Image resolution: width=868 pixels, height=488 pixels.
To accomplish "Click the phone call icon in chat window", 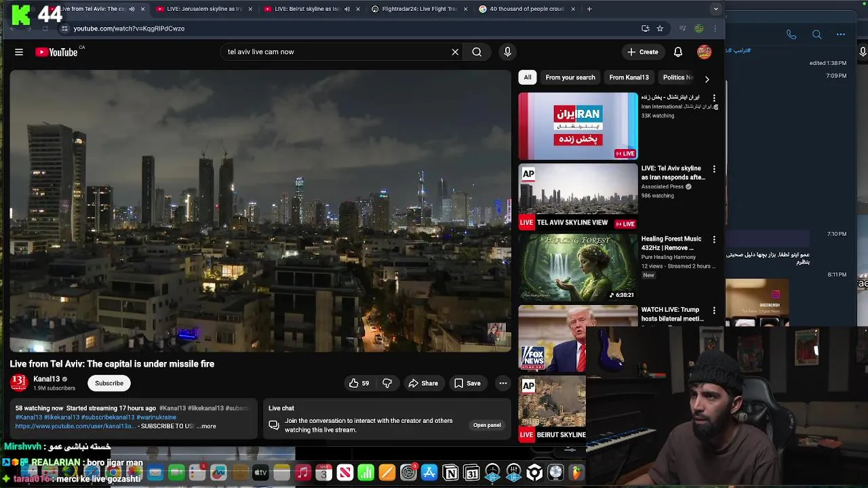I will coord(791,35).
